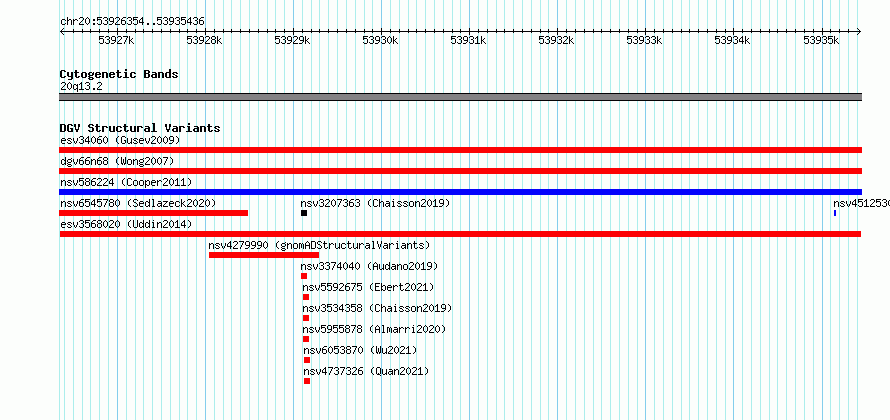890x420 pixels.
Task: Open the nsv6545780 (Sedlazeck2020) label
Action: pyautogui.click(x=138, y=203)
